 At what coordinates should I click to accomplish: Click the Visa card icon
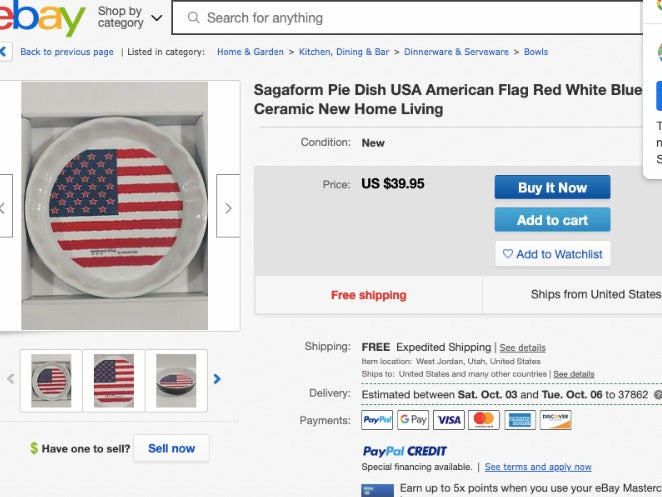tap(449, 420)
